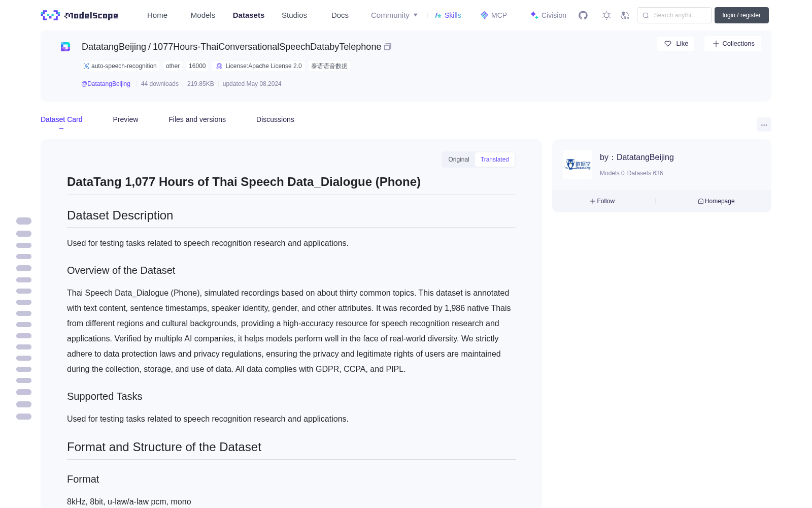Switch to the Preview tab
The image size is (812, 508).
(125, 119)
